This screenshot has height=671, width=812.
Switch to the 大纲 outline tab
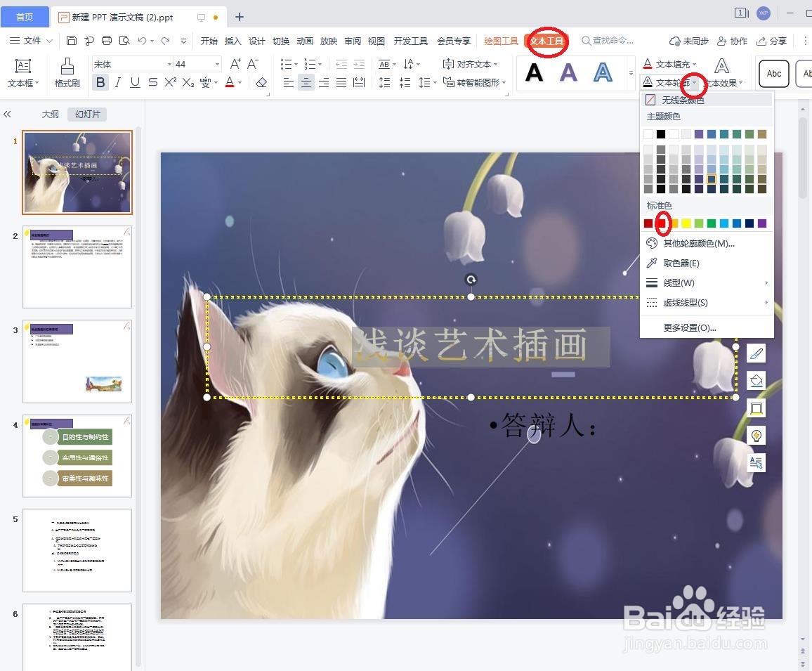click(x=51, y=114)
